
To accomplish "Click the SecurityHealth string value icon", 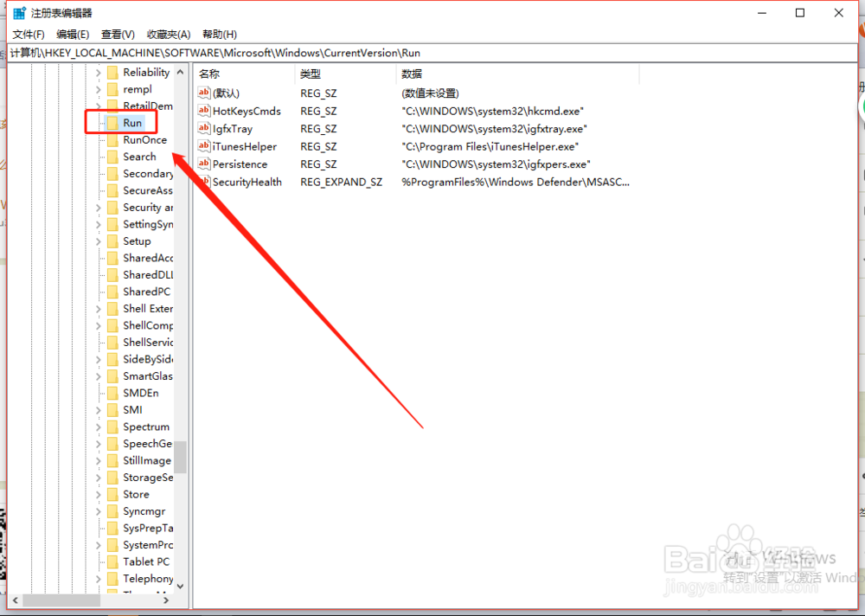I will [x=204, y=182].
